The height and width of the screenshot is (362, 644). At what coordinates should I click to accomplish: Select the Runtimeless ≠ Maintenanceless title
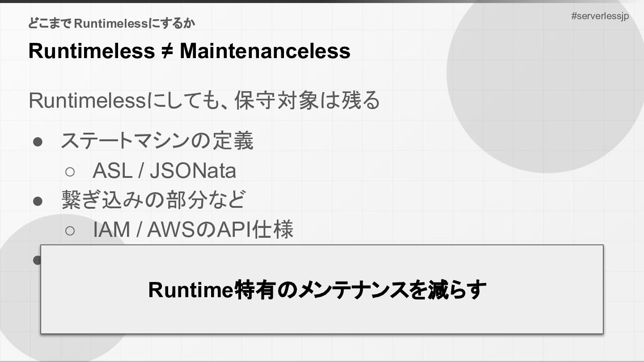(189, 51)
